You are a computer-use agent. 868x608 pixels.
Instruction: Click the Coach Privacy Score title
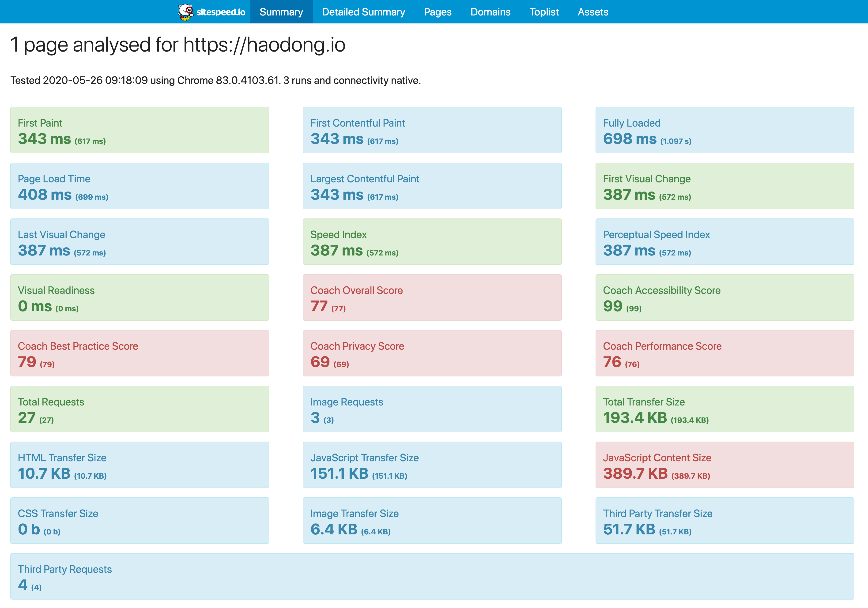(357, 346)
